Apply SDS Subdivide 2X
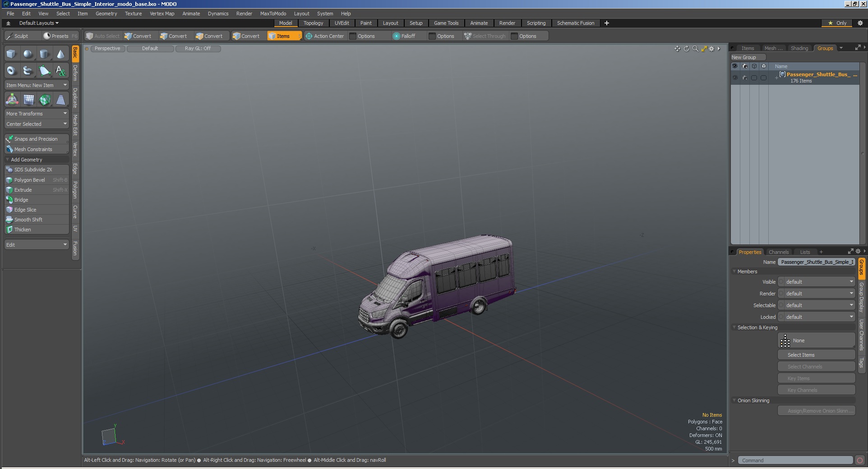Image resolution: width=868 pixels, height=469 pixels. pos(37,170)
